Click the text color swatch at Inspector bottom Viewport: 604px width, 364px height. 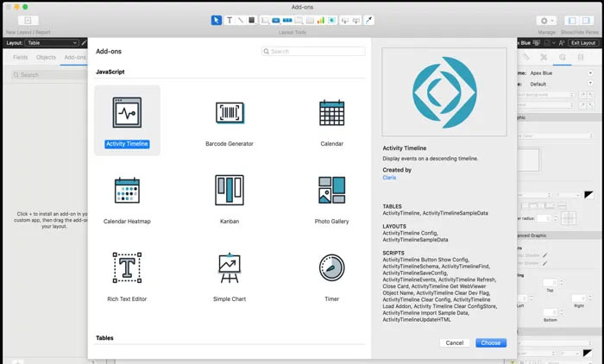point(587,353)
